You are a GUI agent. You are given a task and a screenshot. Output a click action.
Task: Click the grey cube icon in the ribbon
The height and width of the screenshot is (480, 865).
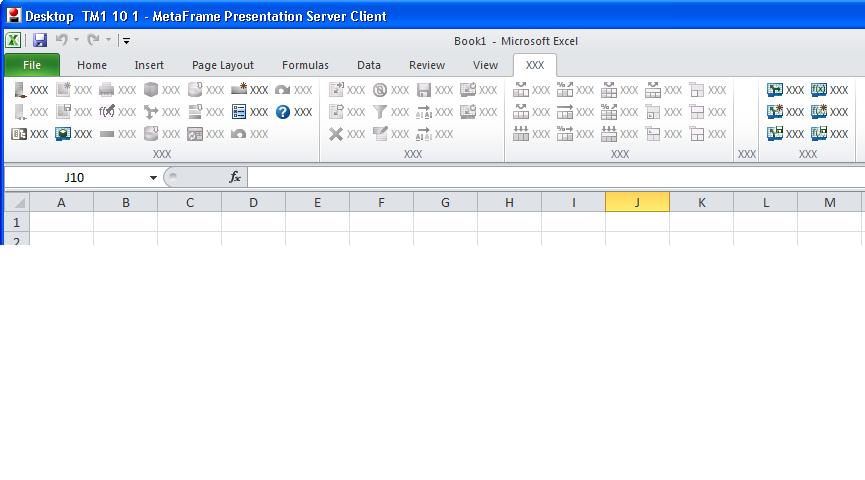[151, 89]
